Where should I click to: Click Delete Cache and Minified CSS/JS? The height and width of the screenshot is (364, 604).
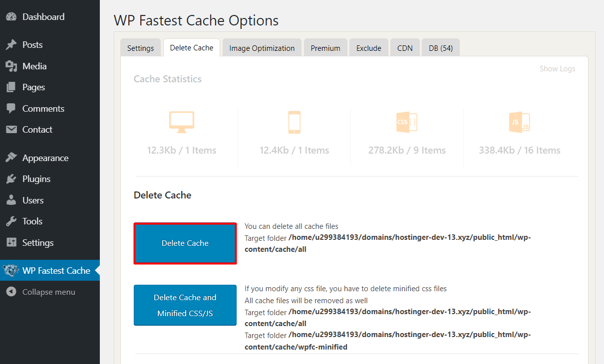point(185,305)
